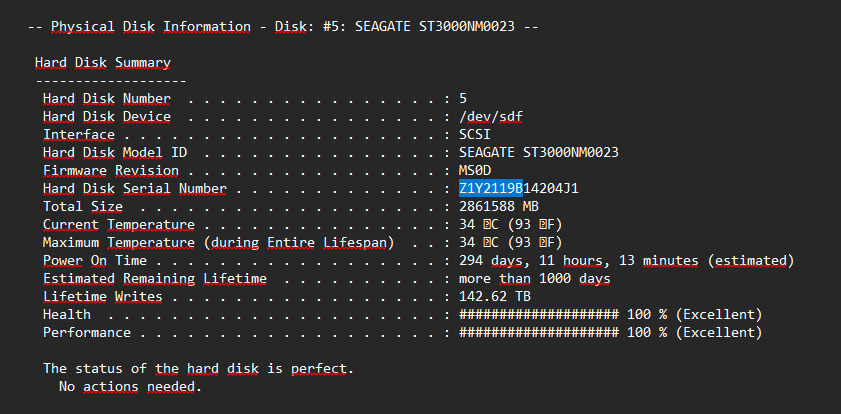The width and height of the screenshot is (841, 414).
Task: Click the Maximum Temperature label
Action: coord(218,243)
